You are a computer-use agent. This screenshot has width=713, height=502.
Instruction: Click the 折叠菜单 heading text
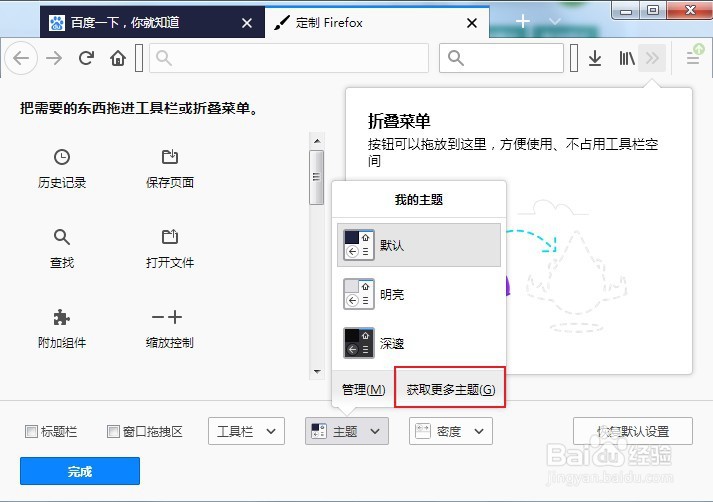[x=399, y=121]
